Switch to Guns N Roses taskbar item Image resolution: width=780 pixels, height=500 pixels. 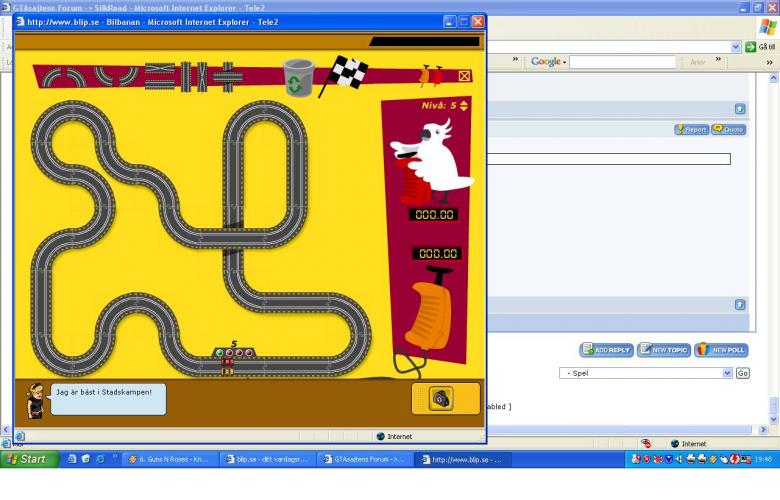click(170, 460)
